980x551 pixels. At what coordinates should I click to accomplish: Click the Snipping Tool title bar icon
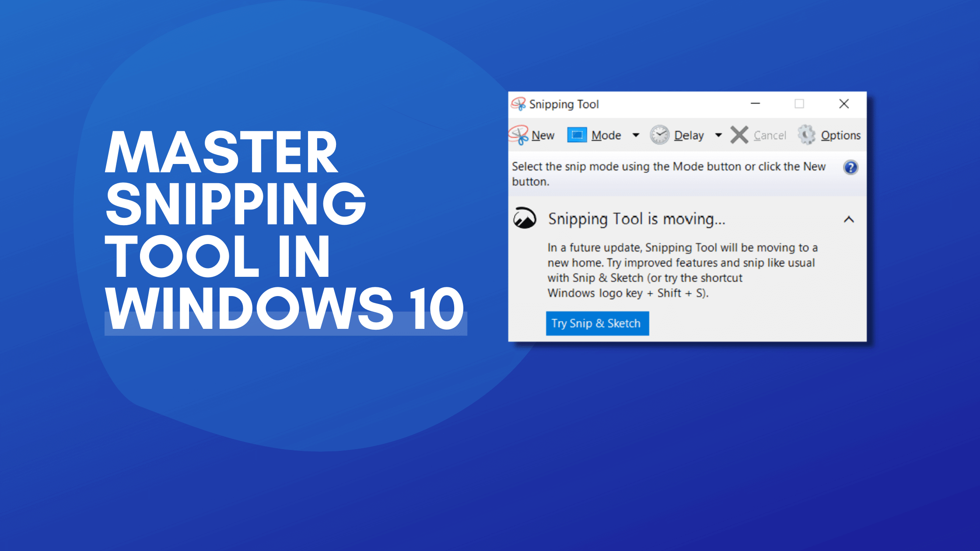[518, 104]
